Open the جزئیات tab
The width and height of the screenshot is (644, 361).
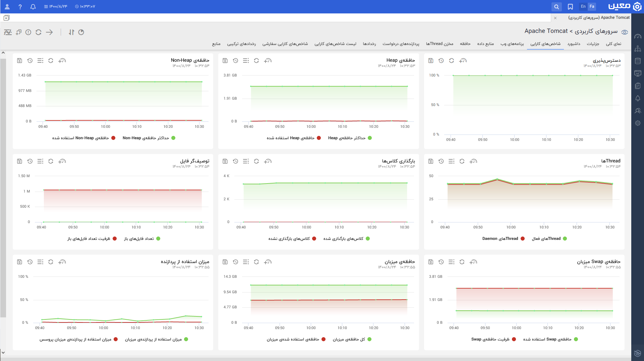point(593,44)
